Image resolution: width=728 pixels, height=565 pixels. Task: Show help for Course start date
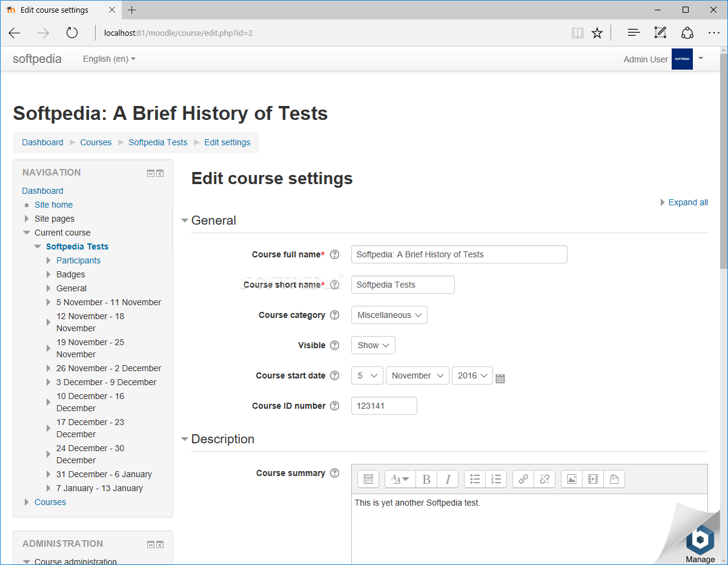point(334,375)
